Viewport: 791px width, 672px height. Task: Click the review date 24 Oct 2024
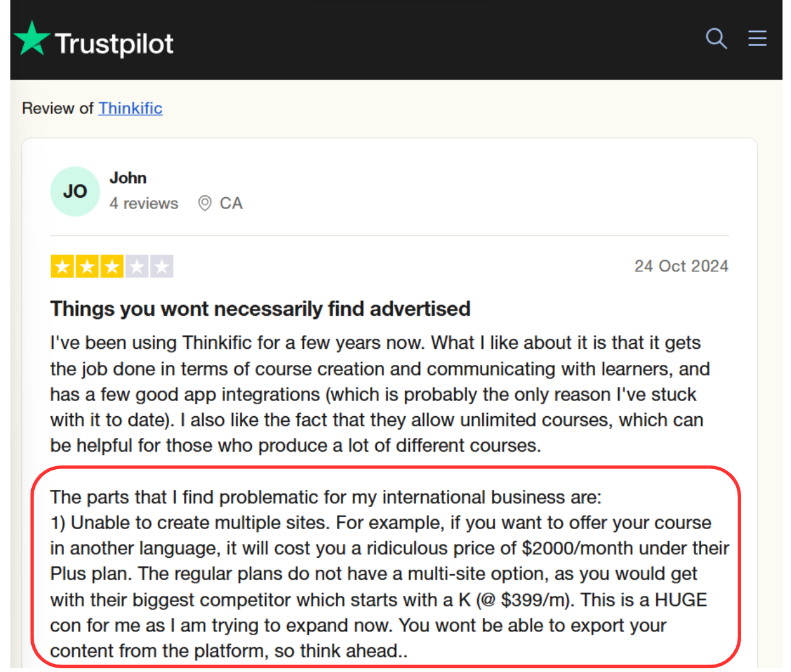coord(681,266)
